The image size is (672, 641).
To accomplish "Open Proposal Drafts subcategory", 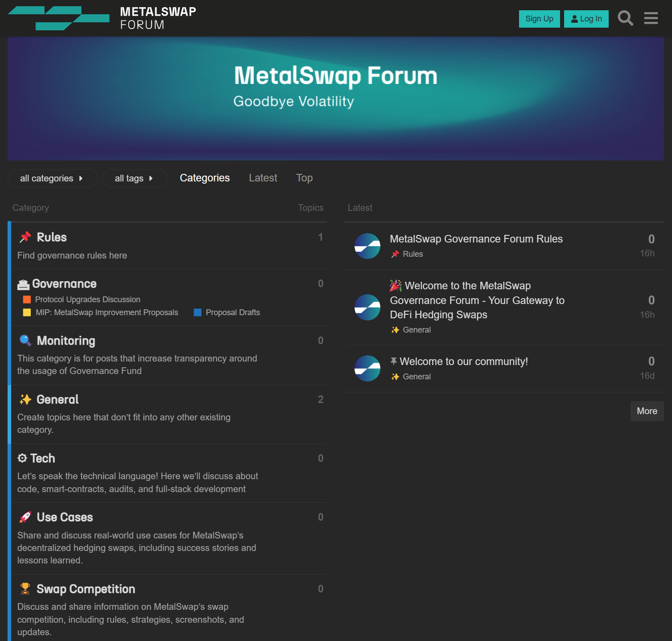I will 233,312.
